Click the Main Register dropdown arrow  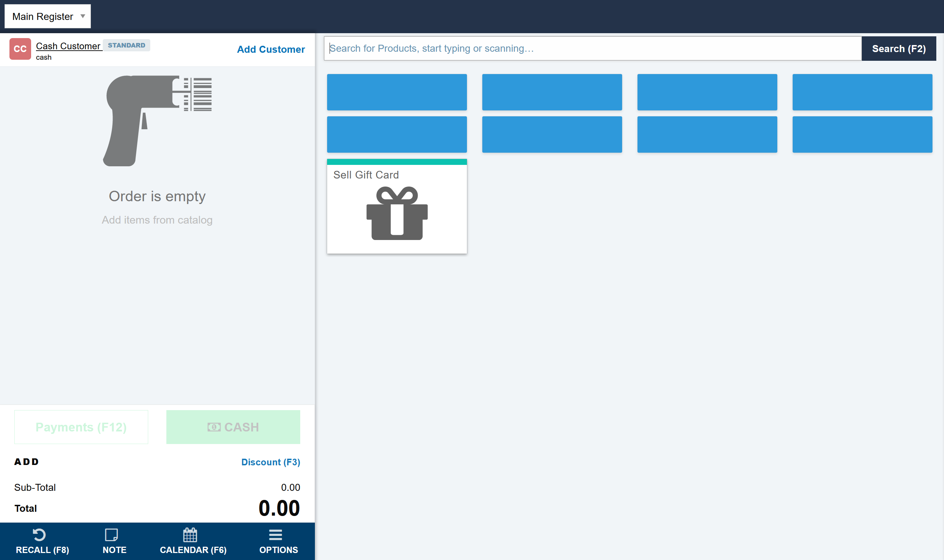click(x=83, y=16)
